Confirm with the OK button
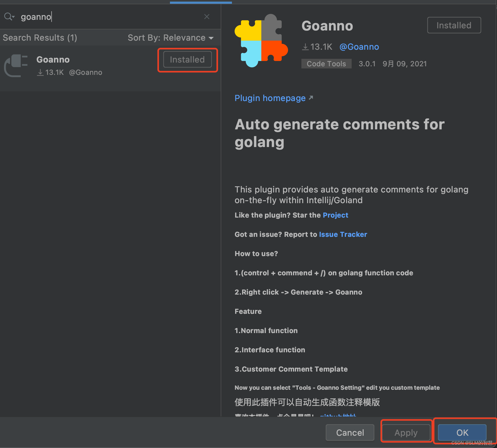Image resolution: width=497 pixels, height=448 pixels. pyautogui.click(x=462, y=432)
